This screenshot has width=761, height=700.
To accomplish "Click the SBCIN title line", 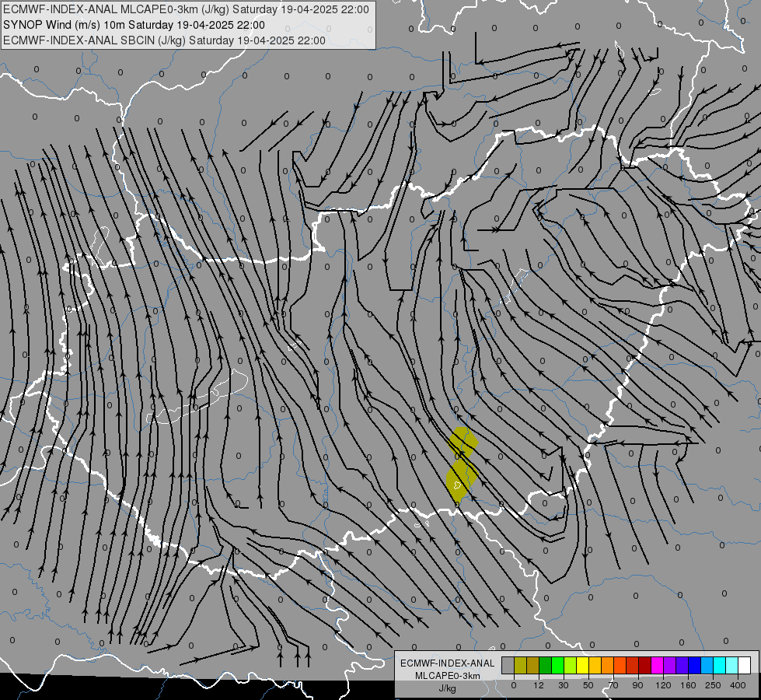I will [164, 40].
